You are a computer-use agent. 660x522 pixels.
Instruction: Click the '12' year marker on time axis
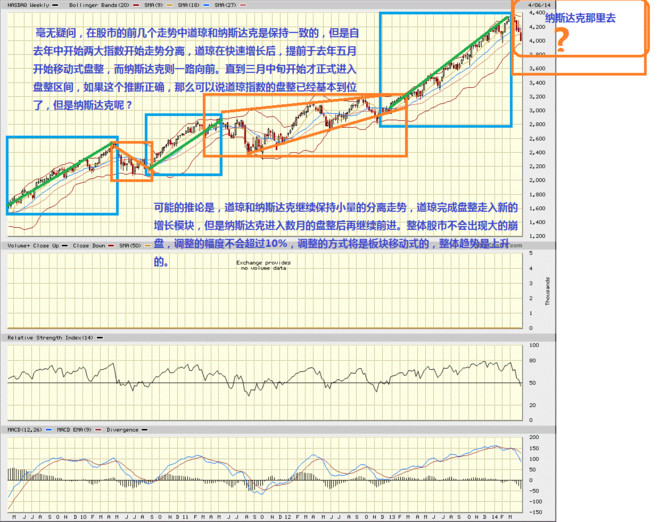[x=287, y=517]
